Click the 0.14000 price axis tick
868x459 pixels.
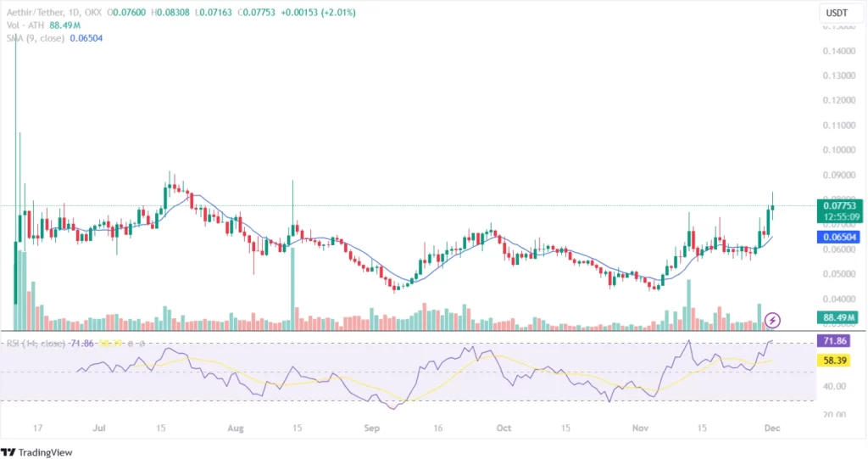coord(839,51)
